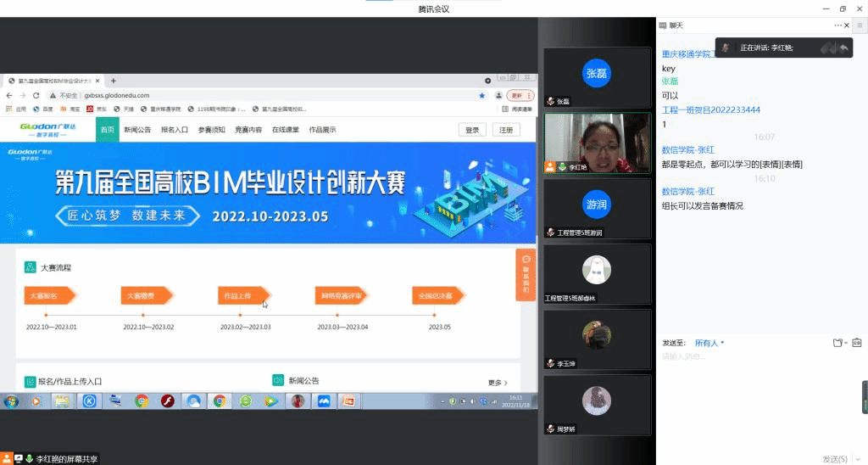Viewport: 868px width, 465px height.
Task: Click 李红艳 speaker video thumbnail
Action: [596, 143]
